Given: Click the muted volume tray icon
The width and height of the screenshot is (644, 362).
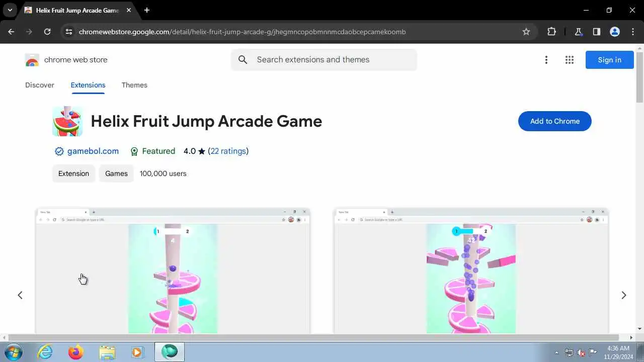Looking at the screenshot, I should tap(581, 352).
